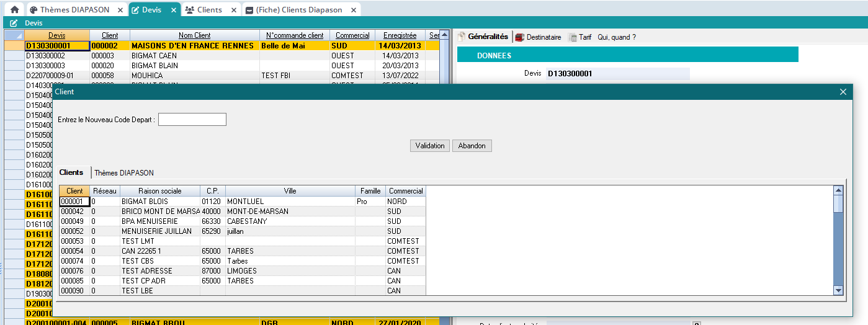
Task: Click the Nouveau Code Depart input field
Action: point(192,119)
